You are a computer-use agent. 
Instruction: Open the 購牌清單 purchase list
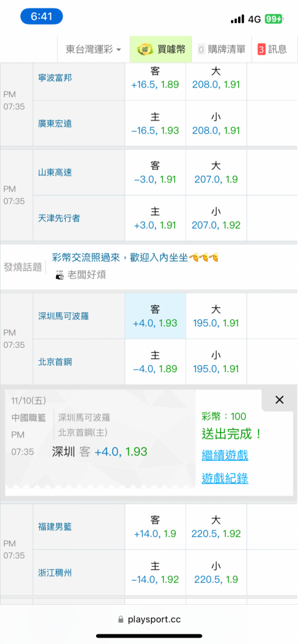coord(221,50)
